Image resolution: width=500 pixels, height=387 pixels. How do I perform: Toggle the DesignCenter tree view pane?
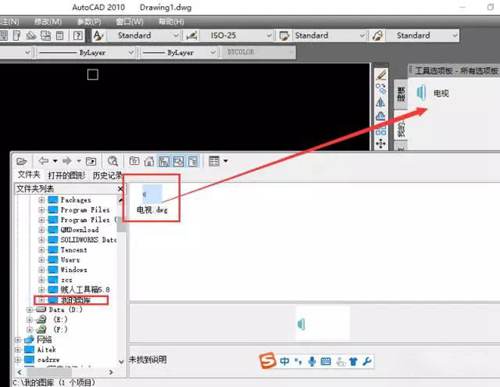tap(164, 162)
